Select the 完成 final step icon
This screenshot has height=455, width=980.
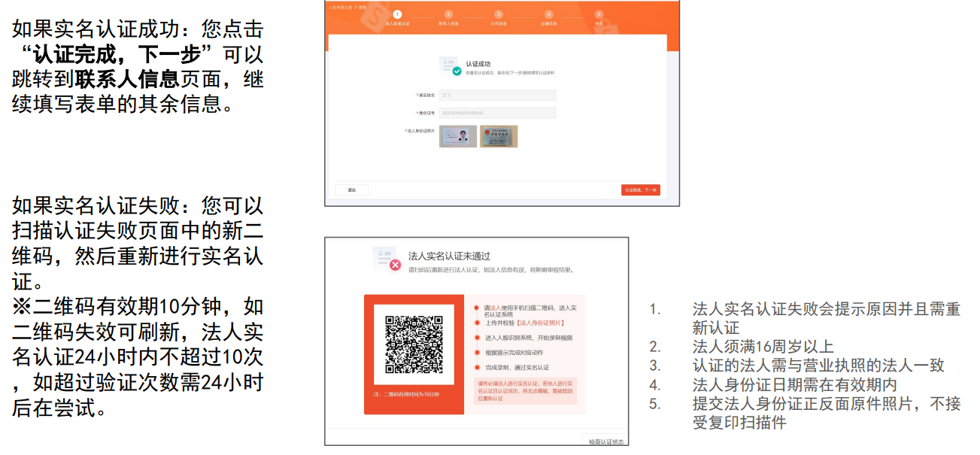[598, 14]
